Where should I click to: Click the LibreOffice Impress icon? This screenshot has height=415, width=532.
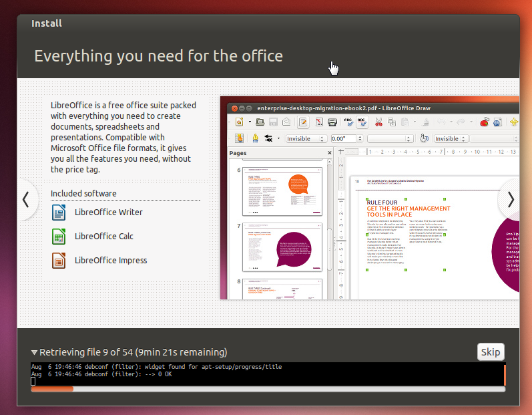(x=59, y=261)
